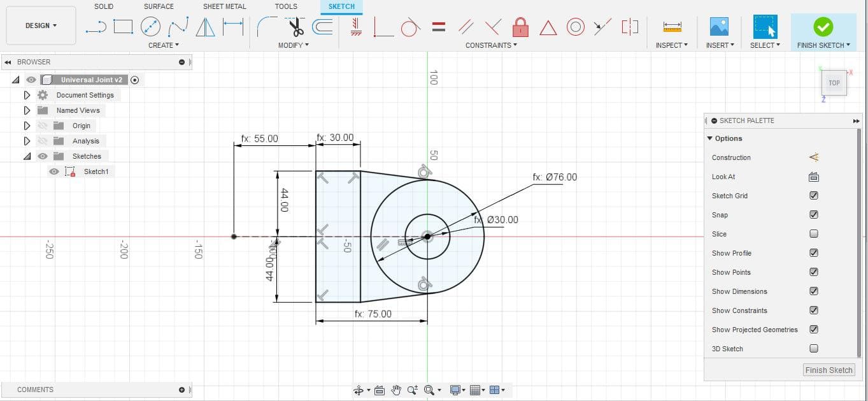Collapse the Sketch Palette with arrows
This screenshot has height=401, width=868.
856,120
